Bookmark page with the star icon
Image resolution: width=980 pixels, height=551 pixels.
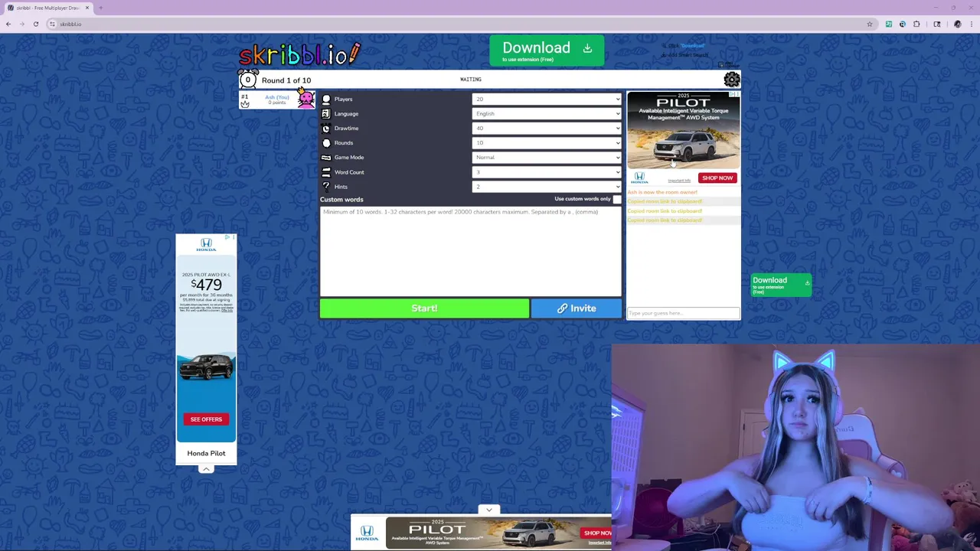coord(870,24)
